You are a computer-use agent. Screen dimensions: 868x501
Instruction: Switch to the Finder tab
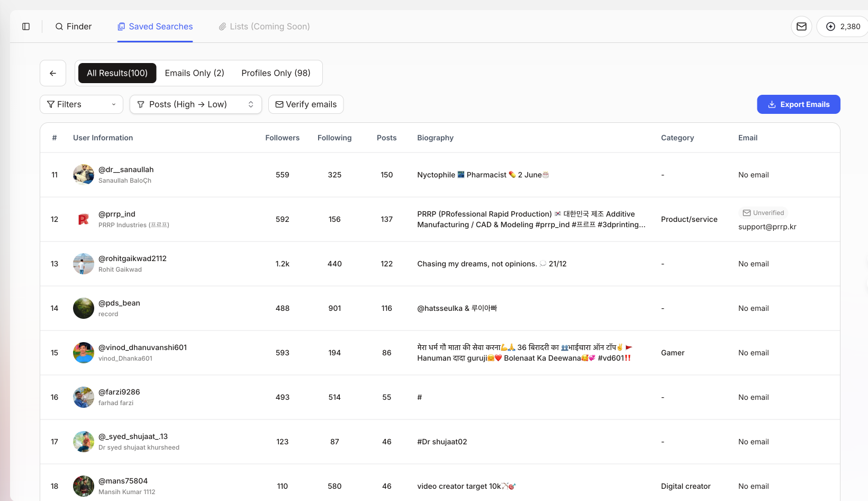click(74, 26)
